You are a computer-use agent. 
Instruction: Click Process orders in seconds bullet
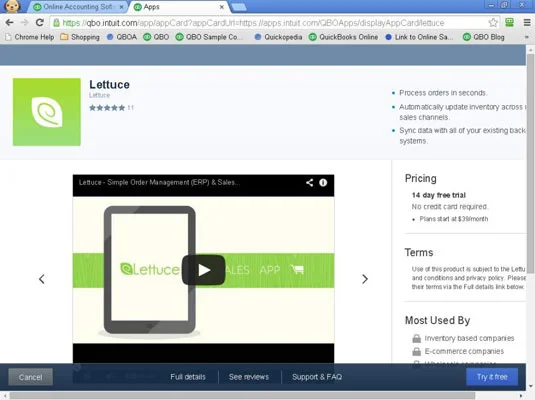[443, 93]
